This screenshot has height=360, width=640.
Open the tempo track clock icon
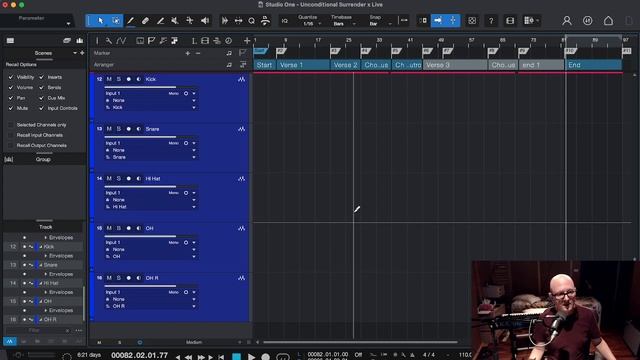[x=229, y=41]
